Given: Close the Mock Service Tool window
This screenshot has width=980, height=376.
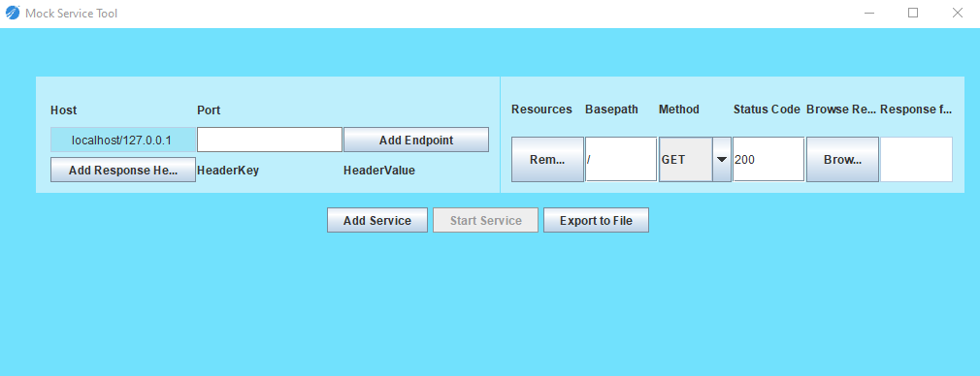Looking at the screenshot, I should tap(958, 13).
